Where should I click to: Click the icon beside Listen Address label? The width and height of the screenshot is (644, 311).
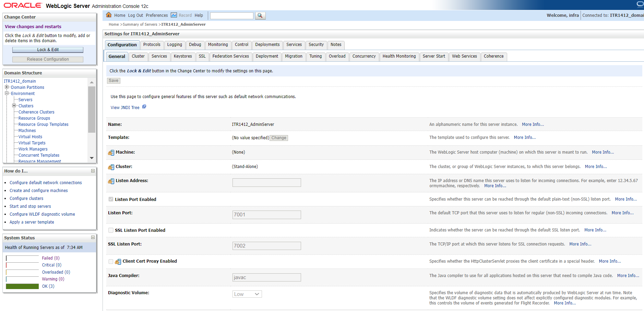[111, 181]
